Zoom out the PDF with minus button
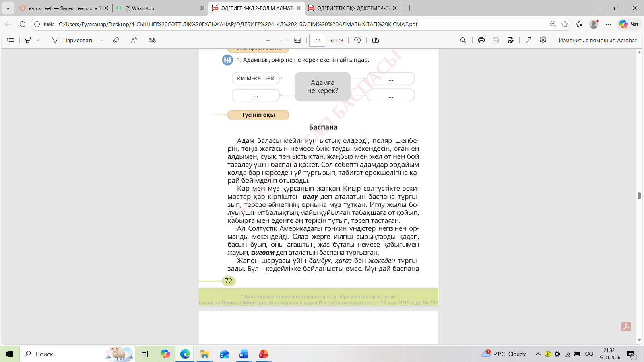The height and width of the screenshot is (362, 644). (268, 40)
